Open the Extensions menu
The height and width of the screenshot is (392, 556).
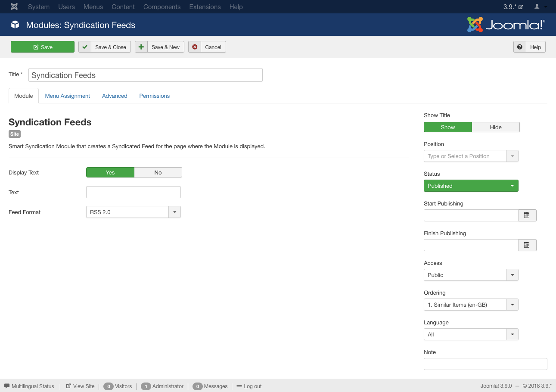[x=205, y=7]
